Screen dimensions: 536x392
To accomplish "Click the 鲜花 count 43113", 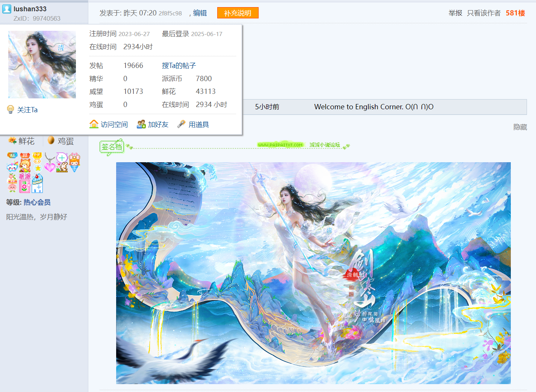I will click(x=206, y=92).
